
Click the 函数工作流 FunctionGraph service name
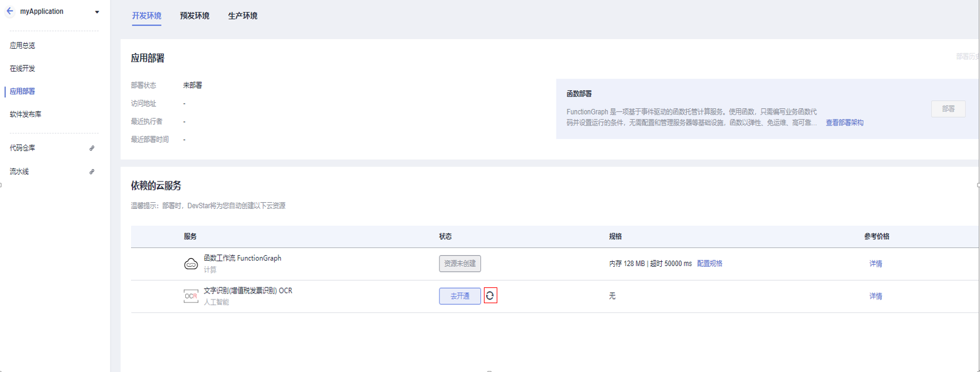click(x=243, y=258)
